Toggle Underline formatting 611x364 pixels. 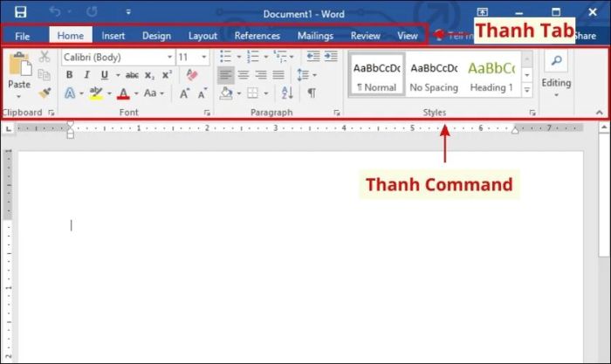(x=104, y=75)
